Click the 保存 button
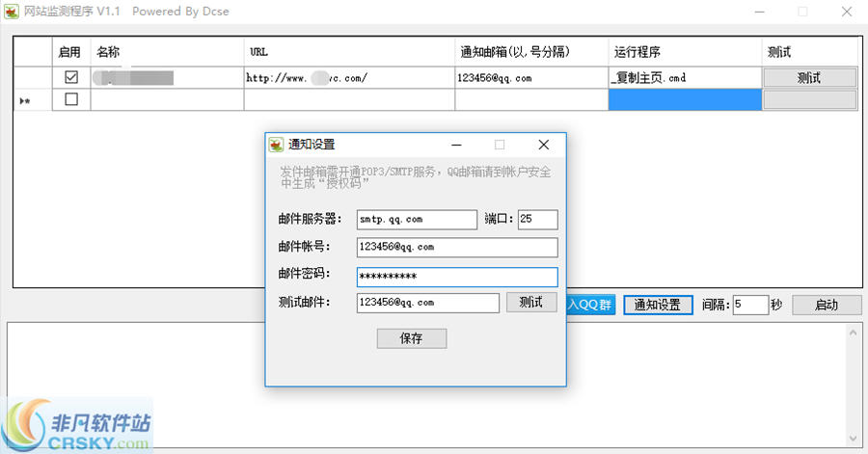The width and height of the screenshot is (868, 454). point(412,338)
